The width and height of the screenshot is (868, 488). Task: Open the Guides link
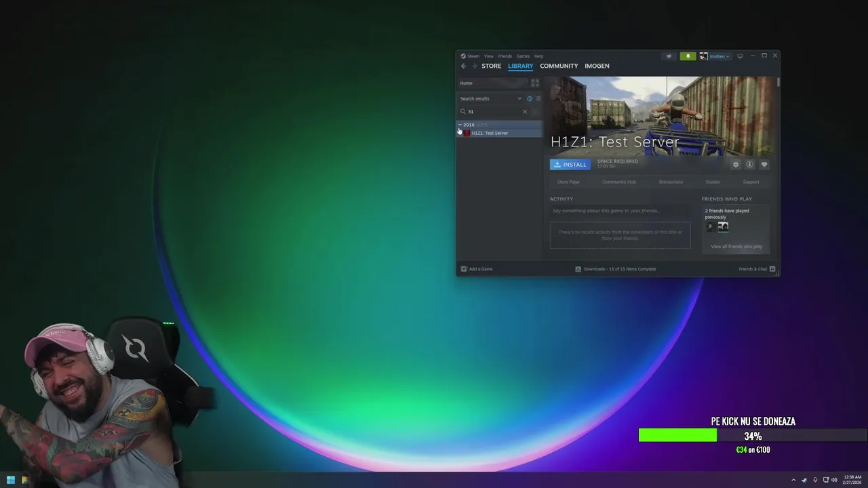coord(713,182)
